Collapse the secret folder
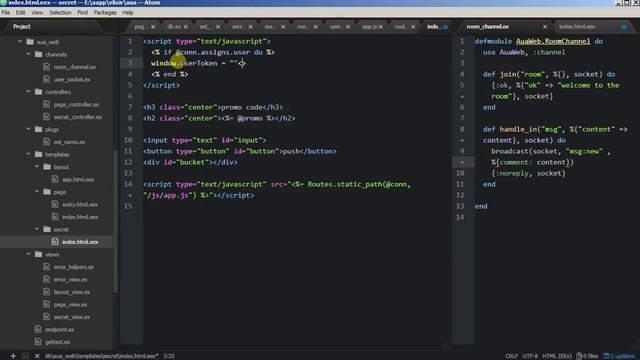The image size is (640, 360). click(37, 229)
